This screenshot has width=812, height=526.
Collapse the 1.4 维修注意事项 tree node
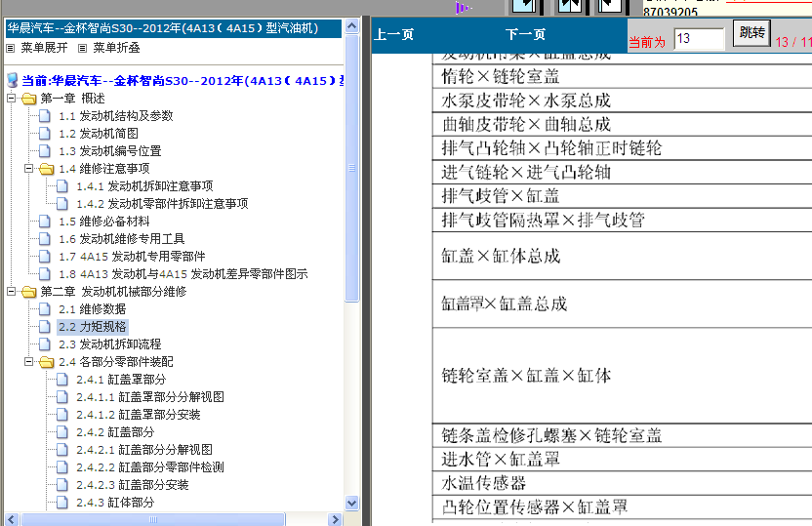(x=29, y=168)
